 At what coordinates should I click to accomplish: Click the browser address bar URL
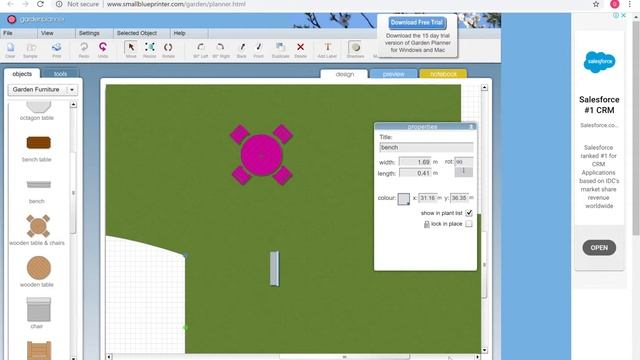176,4
